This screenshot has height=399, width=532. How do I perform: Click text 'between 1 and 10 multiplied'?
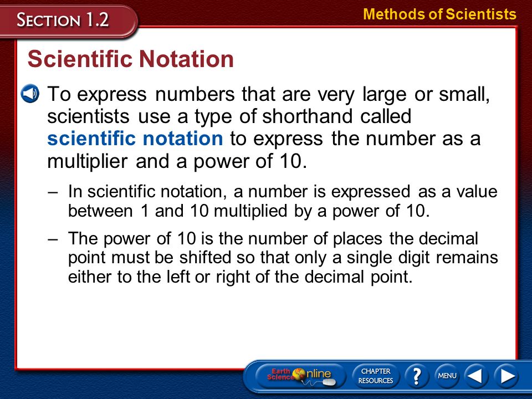tap(178, 211)
